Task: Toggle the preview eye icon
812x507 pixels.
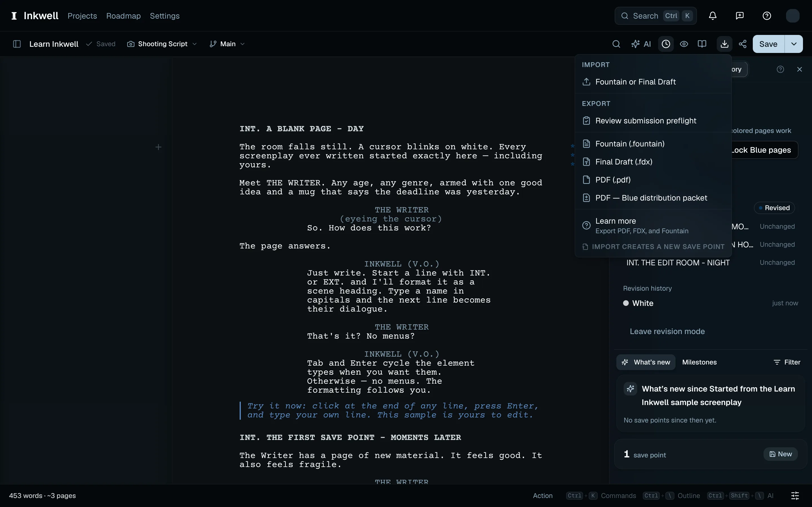Action: 684,44
